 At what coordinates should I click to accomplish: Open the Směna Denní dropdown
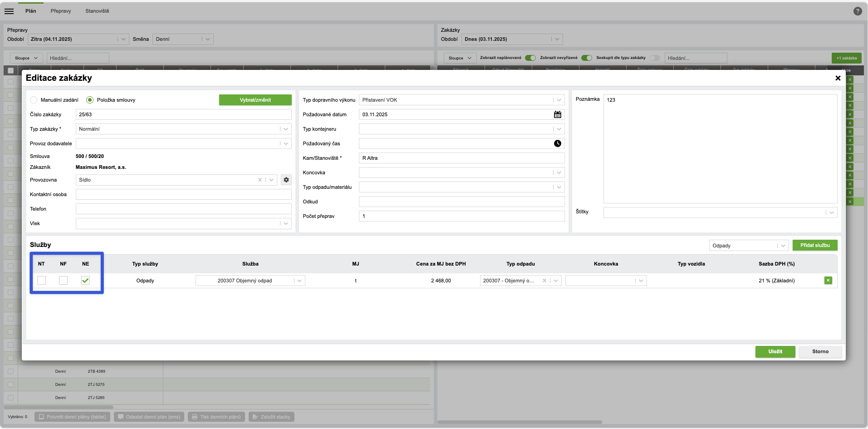pyautogui.click(x=183, y=39)
